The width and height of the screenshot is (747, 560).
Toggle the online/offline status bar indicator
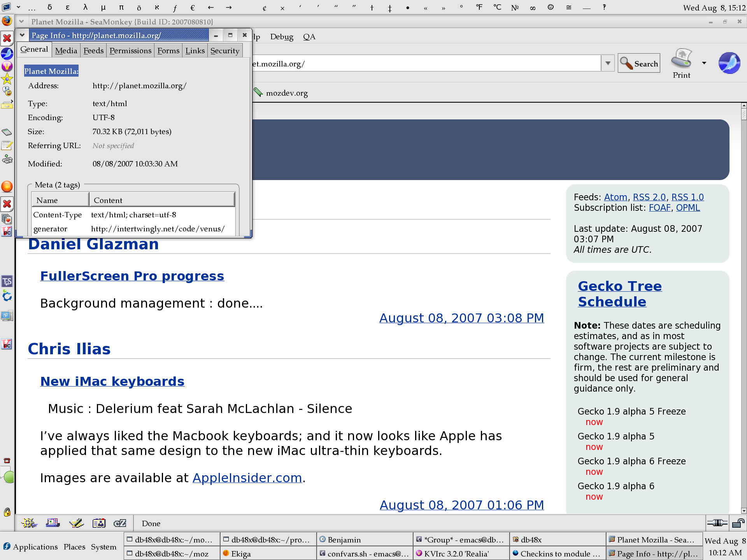pos(717,523)
